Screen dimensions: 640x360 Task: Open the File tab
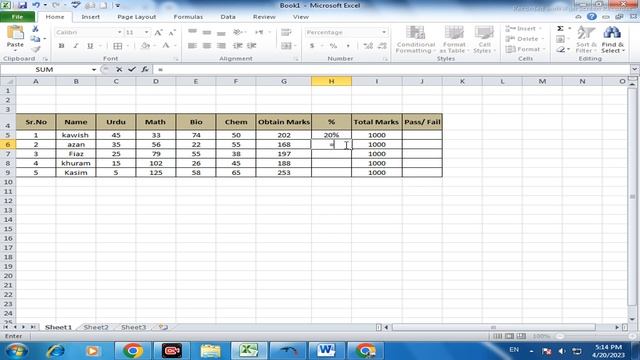[x=18, y=17]
